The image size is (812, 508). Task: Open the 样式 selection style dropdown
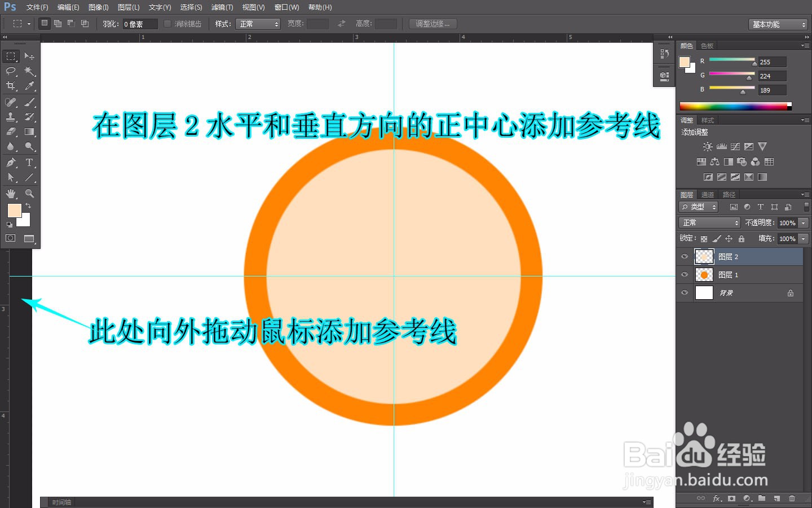(258, 24)
